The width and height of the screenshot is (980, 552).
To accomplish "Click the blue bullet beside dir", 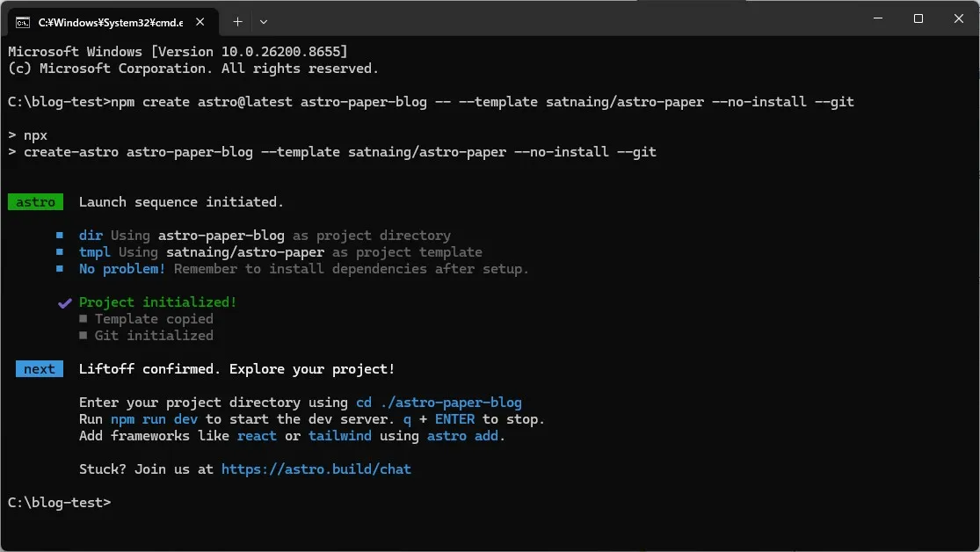I will (60, 235).
